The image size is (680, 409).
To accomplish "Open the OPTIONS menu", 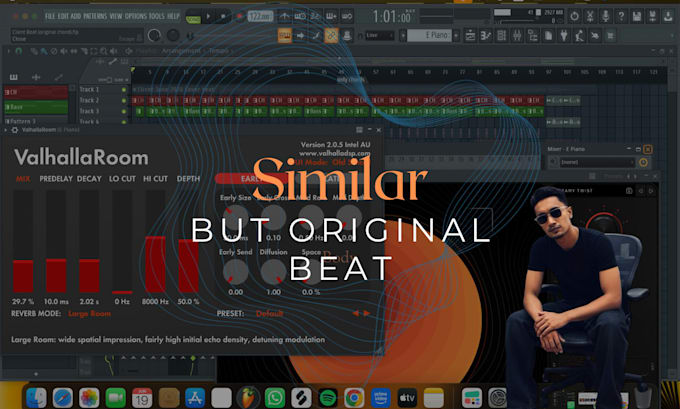I will (136, 16).
